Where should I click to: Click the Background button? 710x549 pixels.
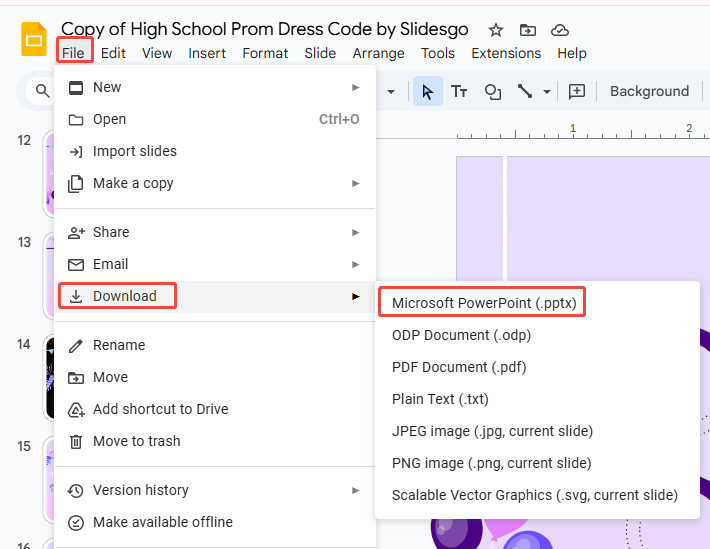pyautogui.click(x=649, y=91)
